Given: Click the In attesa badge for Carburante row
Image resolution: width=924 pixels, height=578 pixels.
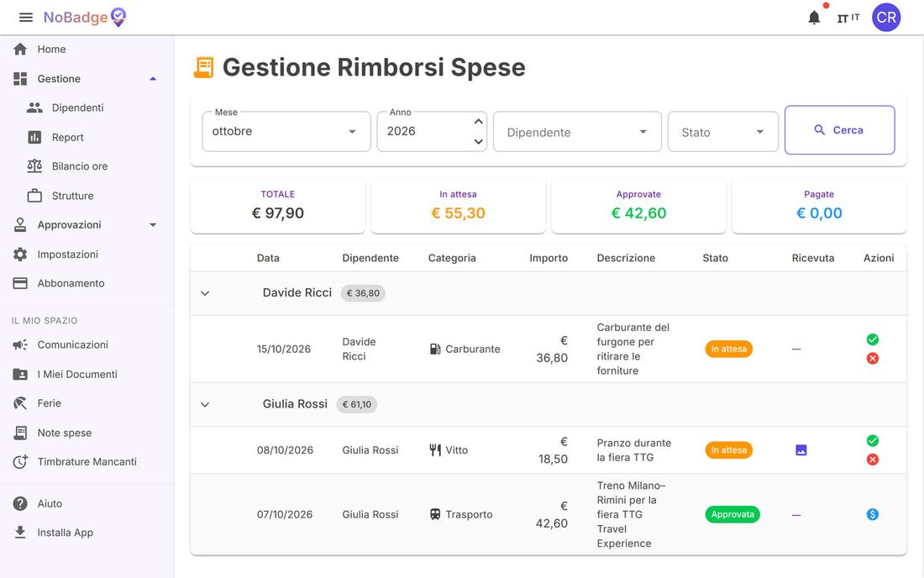Looking at the screenshot, I should pyautogui.click(x=729, y=349).
